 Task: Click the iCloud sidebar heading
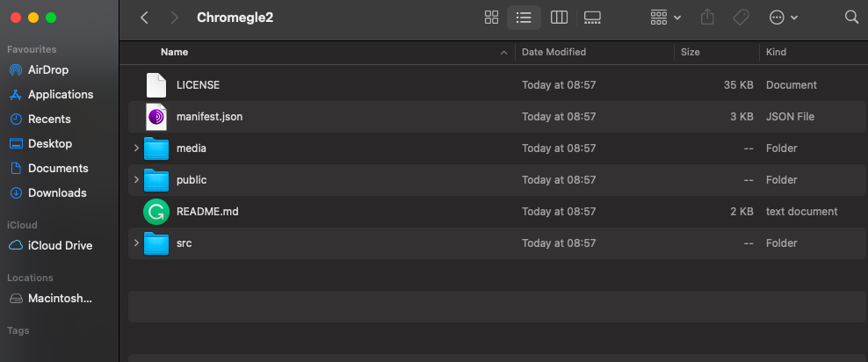tap(22, 225)
